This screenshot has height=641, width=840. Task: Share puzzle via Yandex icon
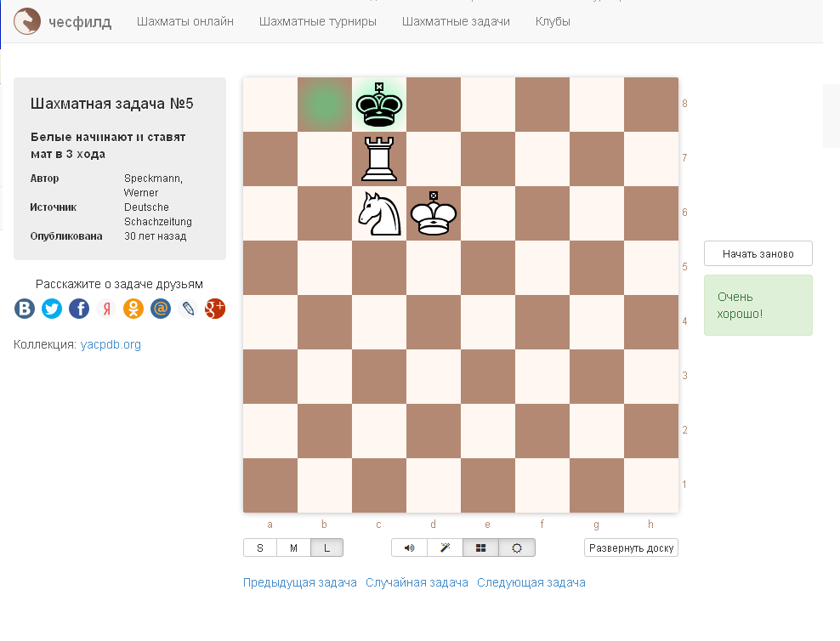106,309
